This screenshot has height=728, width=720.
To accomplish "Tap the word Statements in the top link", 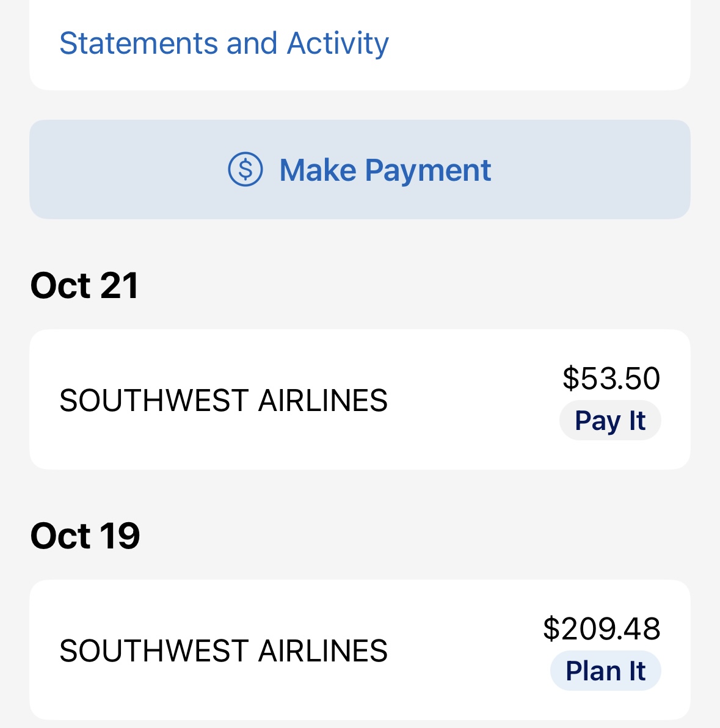I will pyautogui.click(x=139, y=43).
